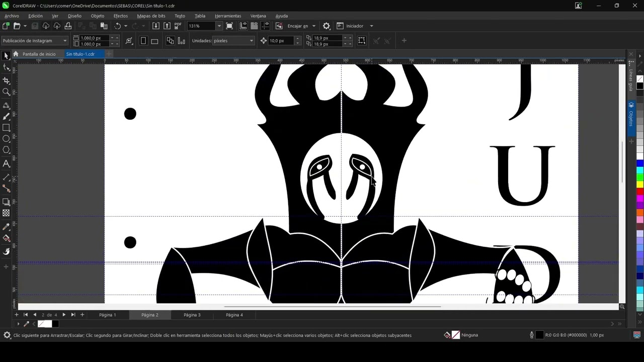Open the Open-folder dropdown arrow

(x=25, y=26)
